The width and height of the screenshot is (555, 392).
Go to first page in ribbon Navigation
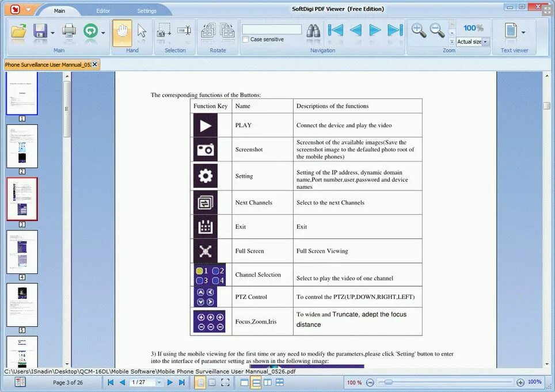coord(336,31)
